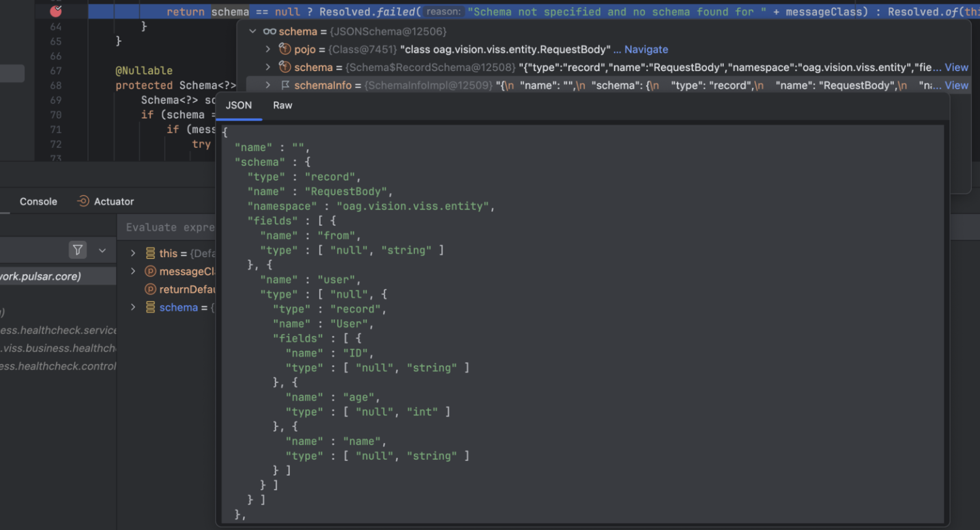Click the Navigate link for pojo
The height and width of the screenshot is (530, 980).
(x=646, y=49)
